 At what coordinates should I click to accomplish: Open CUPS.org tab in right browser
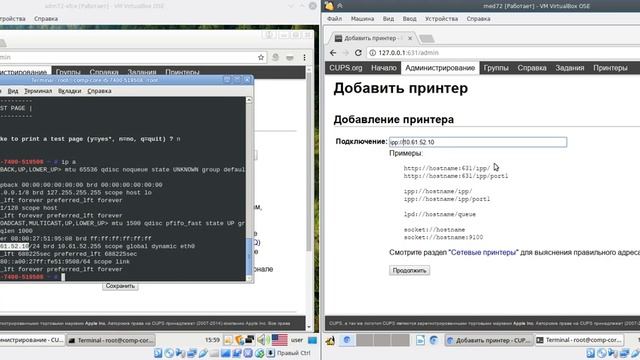click(x=345, y=68)
